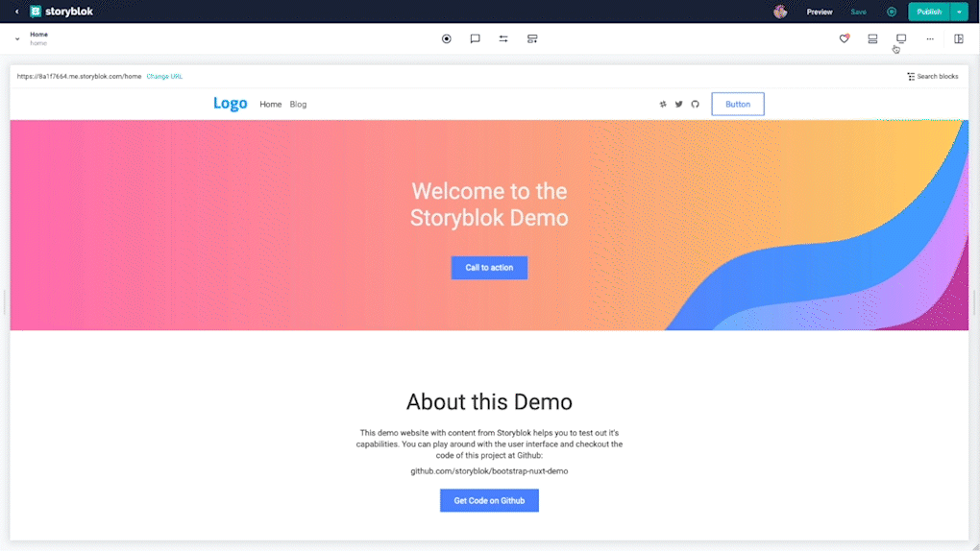980x551 pixels.
Task: Open the Blog nav item
Action: pyautogui.click(x=298, y=105)
